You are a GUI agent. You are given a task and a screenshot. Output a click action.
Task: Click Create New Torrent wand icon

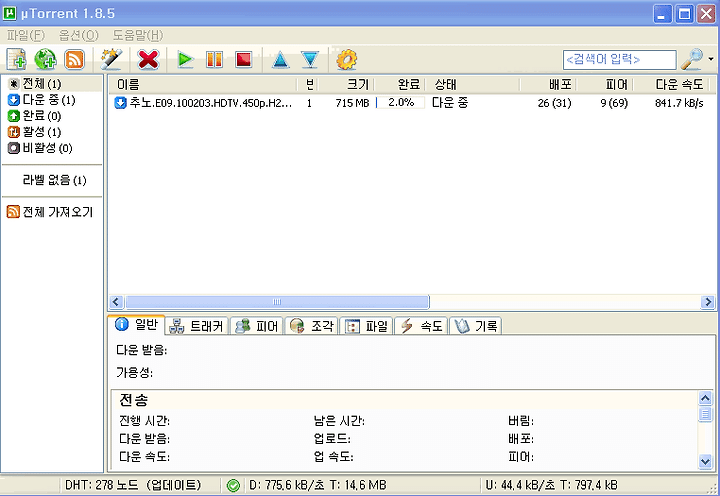click(112, 59)
